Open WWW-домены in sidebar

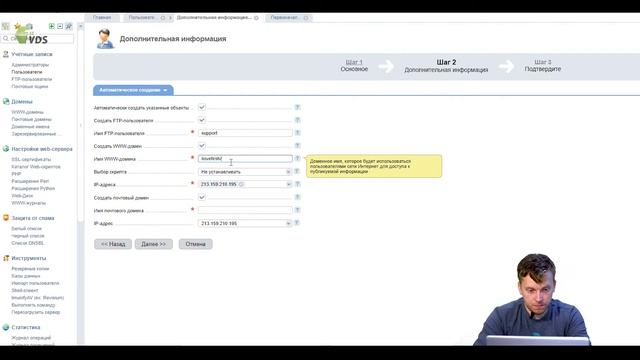point(28,112)
